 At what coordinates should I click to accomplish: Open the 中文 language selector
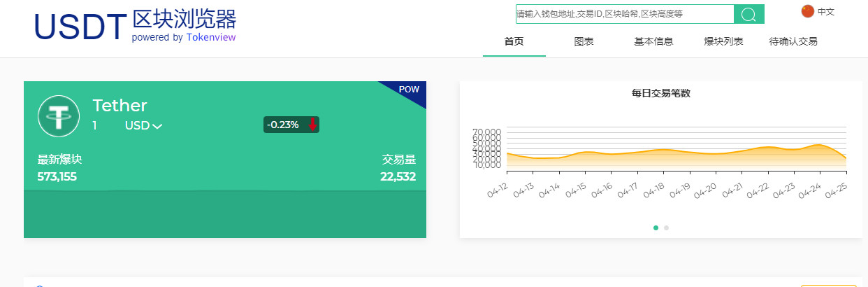[x=826, y=12]
